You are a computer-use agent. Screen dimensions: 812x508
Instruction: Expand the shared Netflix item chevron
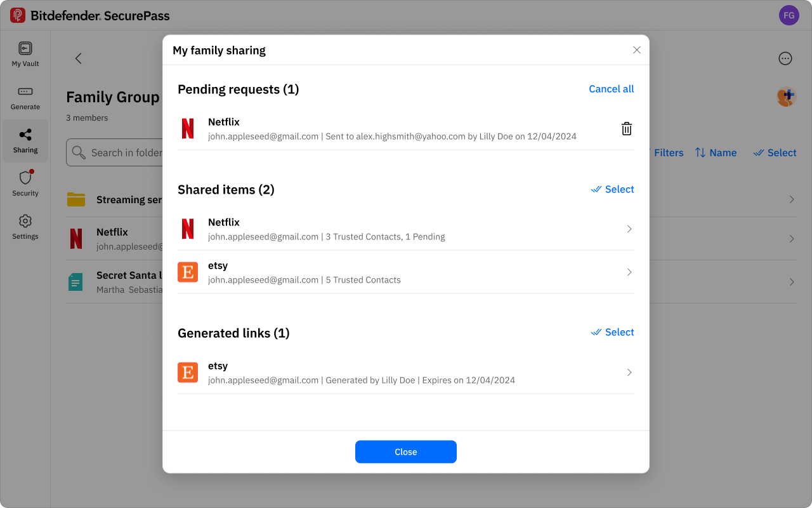pos(629,229)
